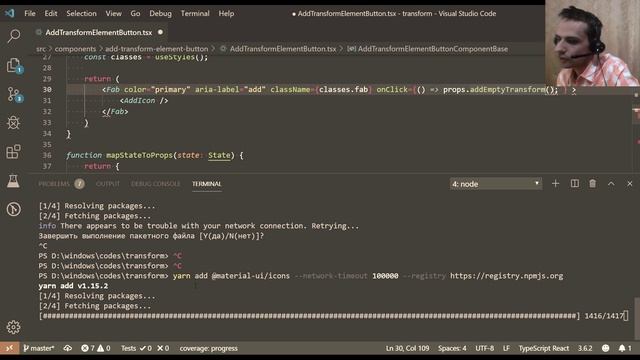This screenshot has height=360, width=640.
Task: Split the terminal panel
Action: tap(575, 184)
